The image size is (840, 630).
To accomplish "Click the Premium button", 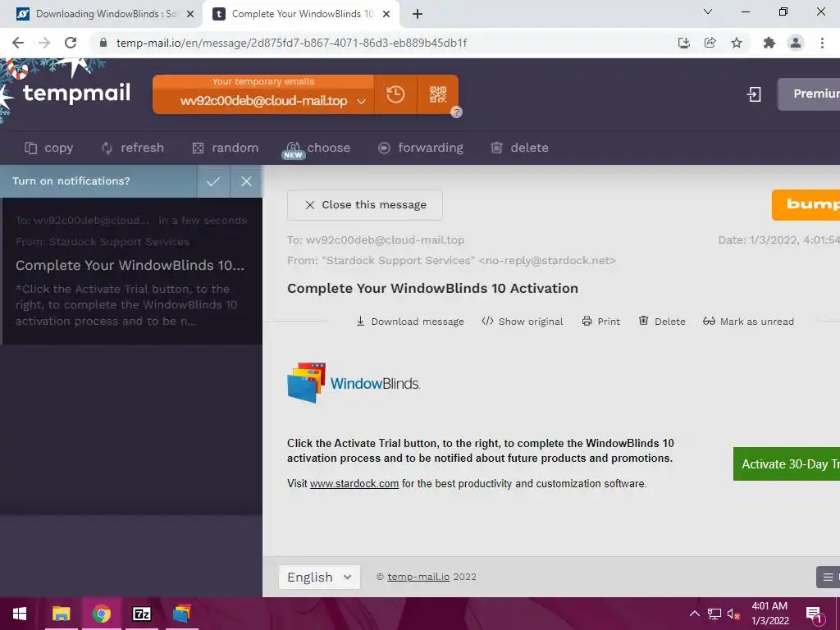I will (809, 94).
